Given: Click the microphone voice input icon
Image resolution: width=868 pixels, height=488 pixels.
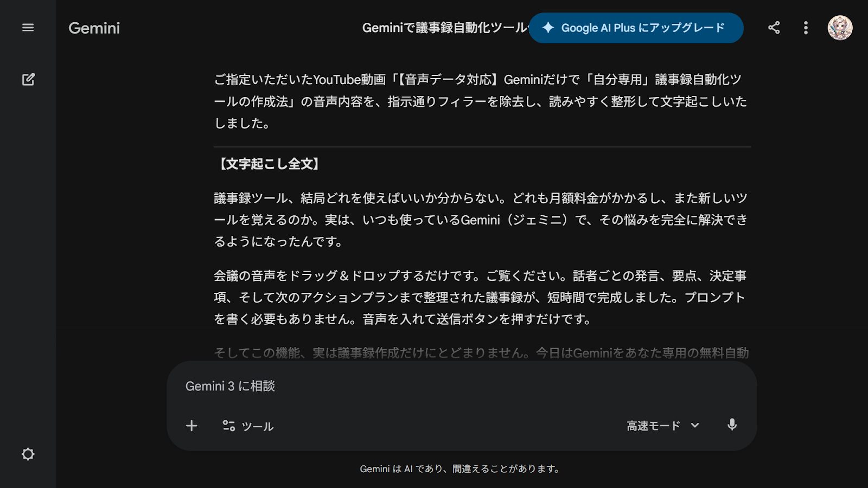Looking at the screenshot, I should click(732, 425).
